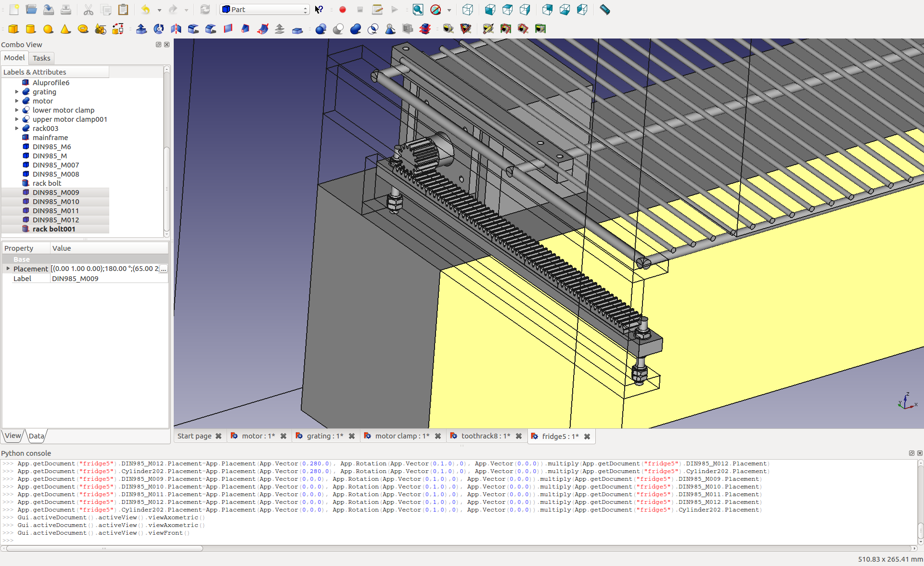Expand the rack003 tree node

coord(17,128)
